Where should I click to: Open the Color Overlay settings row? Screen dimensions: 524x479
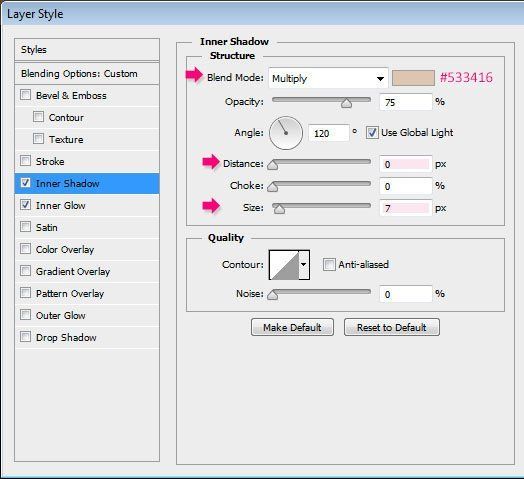(x=87, y=249)
